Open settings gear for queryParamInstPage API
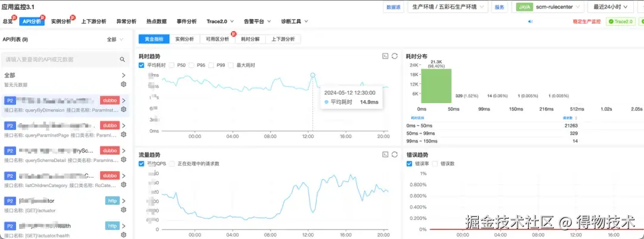Viewport: 644px width, 239px height. (123, 135)
